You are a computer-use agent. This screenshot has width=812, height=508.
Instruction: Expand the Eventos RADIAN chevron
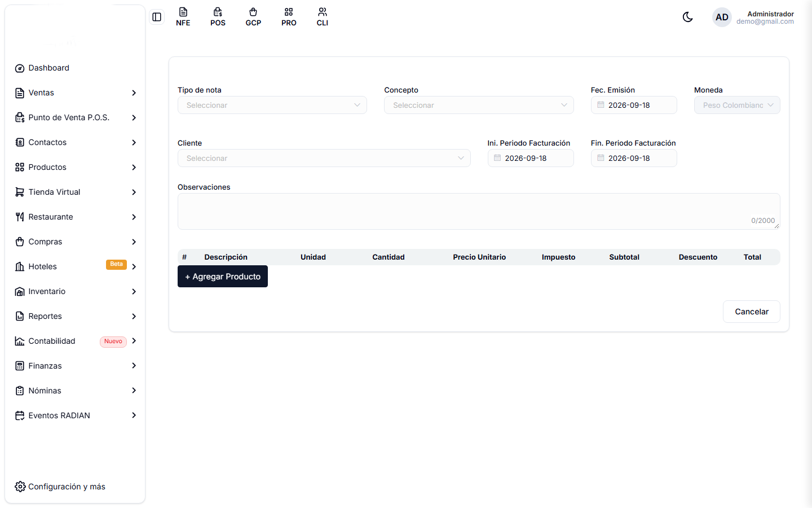(134, 415)
